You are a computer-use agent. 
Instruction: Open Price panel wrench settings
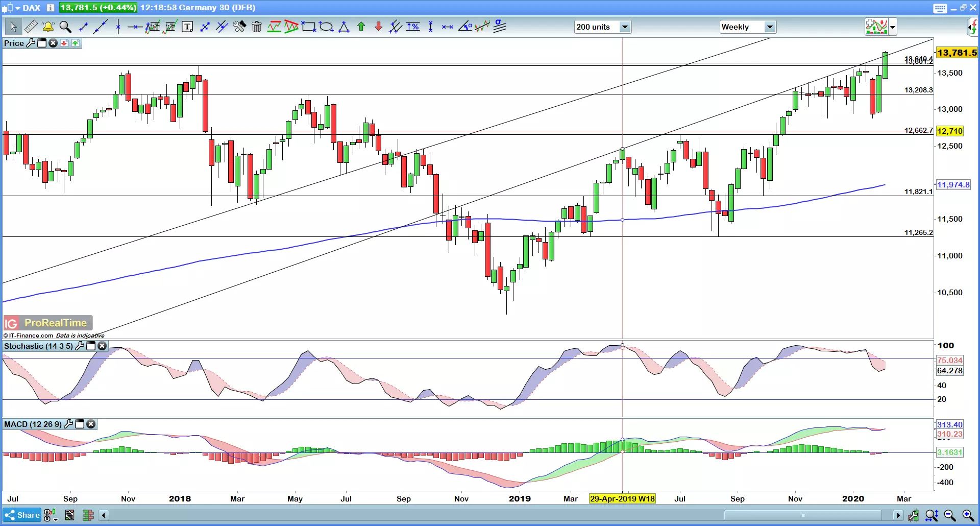point(31,43)
